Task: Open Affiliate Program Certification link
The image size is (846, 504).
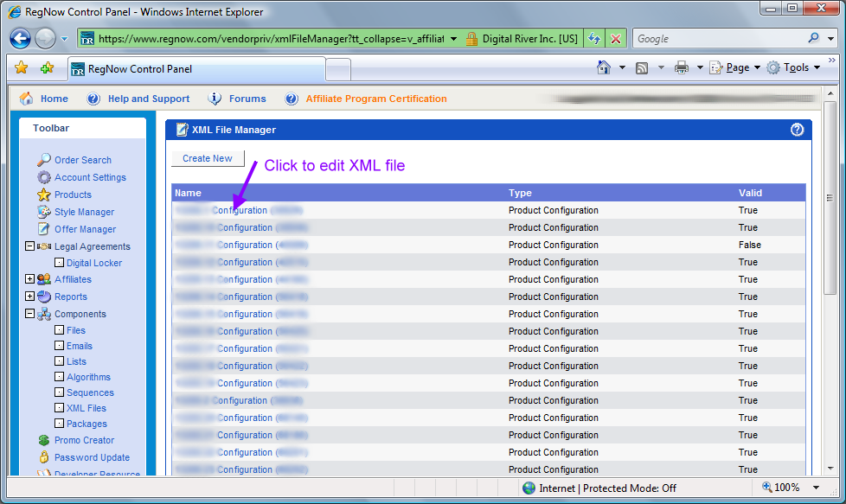Action: [376, 99]
